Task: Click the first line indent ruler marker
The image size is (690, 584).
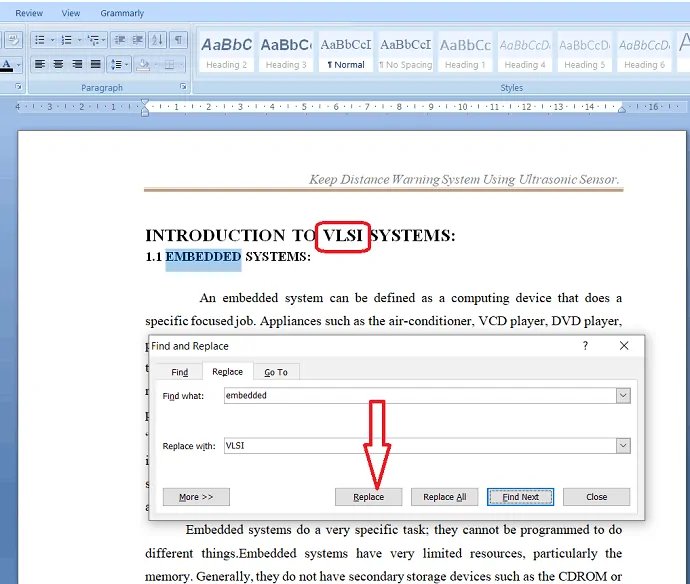Action: point(144,103)
